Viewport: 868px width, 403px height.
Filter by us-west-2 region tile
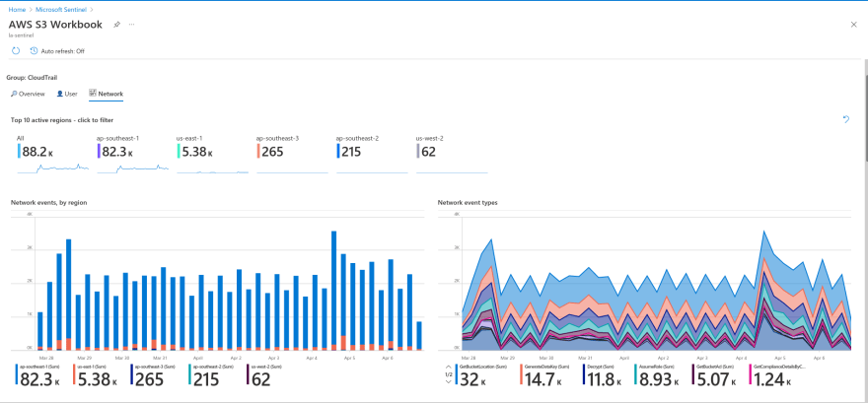click(452, 156)
